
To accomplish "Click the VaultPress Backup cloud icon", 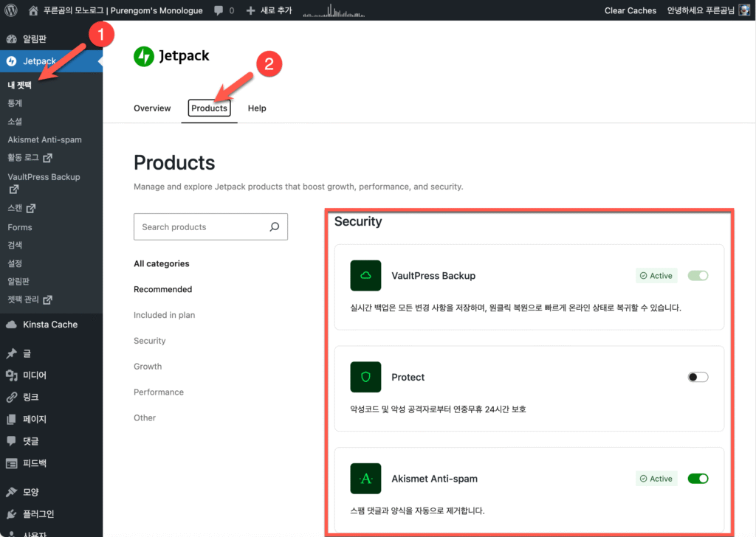I will (365, 275).
